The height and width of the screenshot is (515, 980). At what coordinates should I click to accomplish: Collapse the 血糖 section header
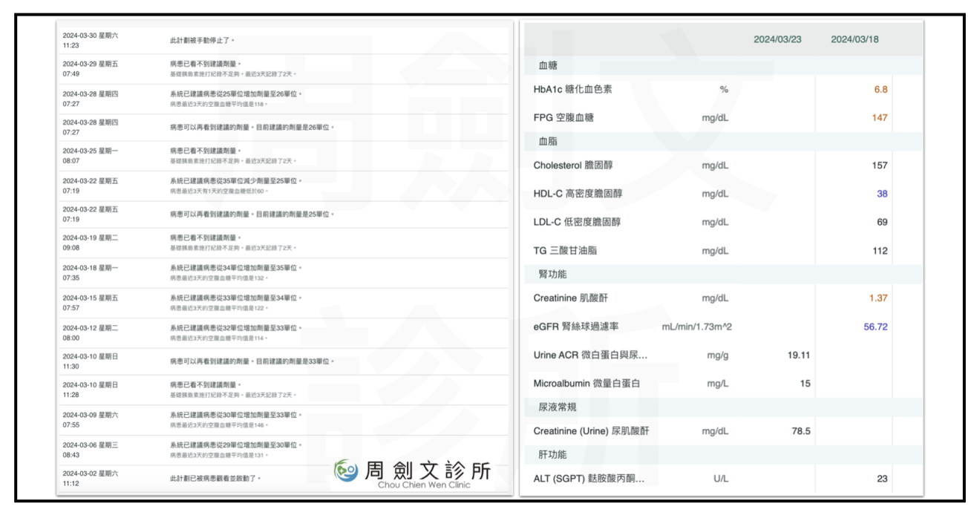click(548, 66)
